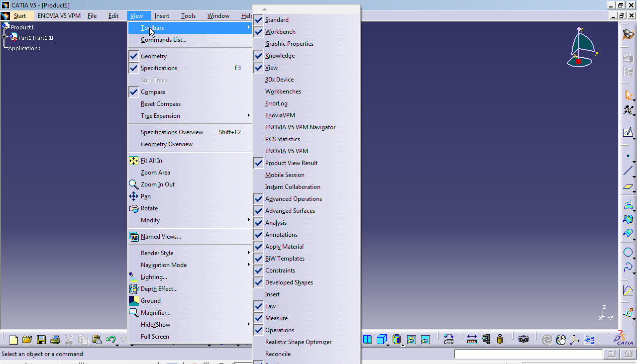Click the Law curve icon in right toolbar
Image resolution: width=637 pixels, height=364 pixels.
(x=628, y=291)
